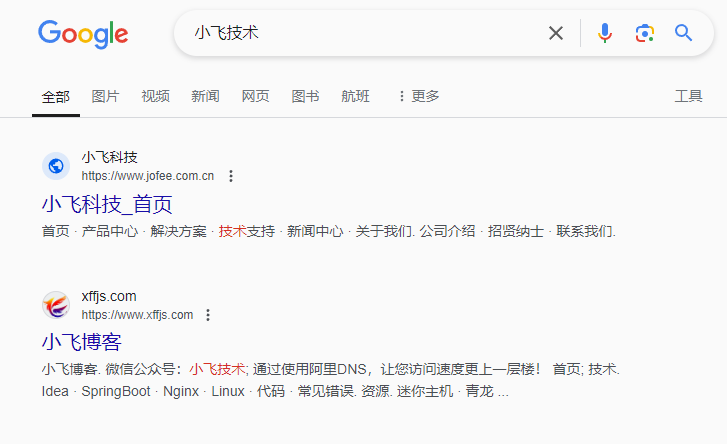727x444 pixels.
Task: Open Google Lens image search
Action: (644, 33)
